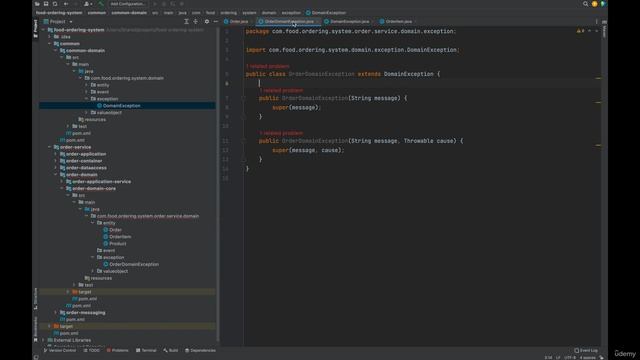Open the Problems tool window
Screen dimensions: 640x360
(x=118, y=351)
